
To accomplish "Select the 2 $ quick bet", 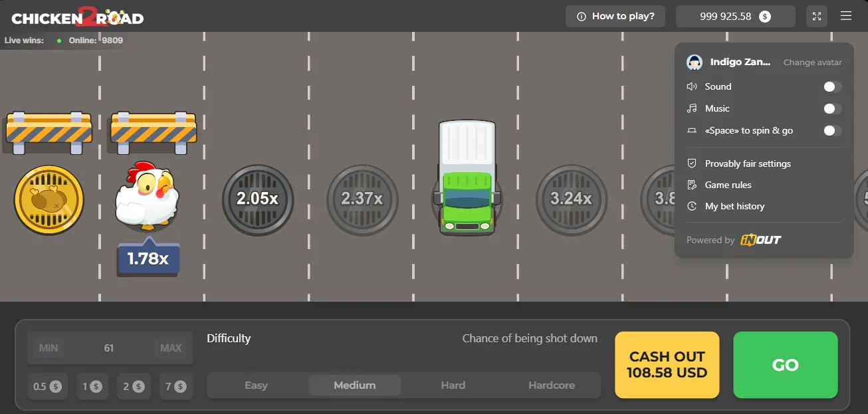I will pyautogui.click(x=134, y=386).
